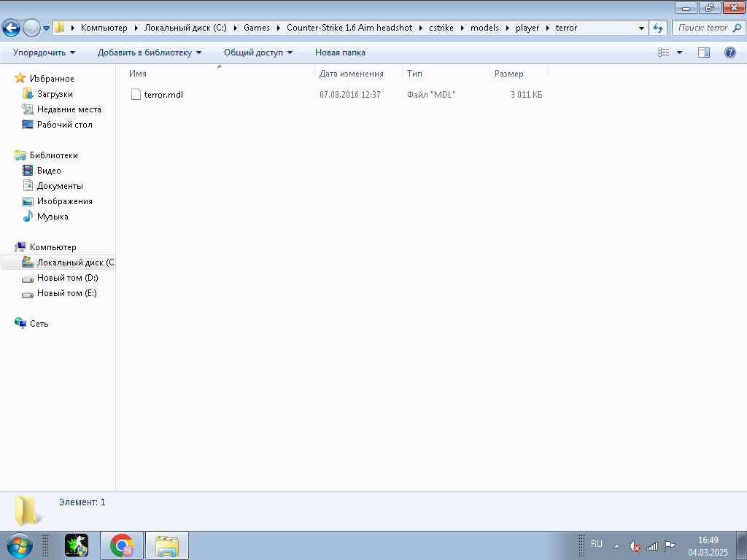The height and width of the screenshot is (560, 747).
Task: Select Избранное in the navigation pane
Action: [52, 79]
